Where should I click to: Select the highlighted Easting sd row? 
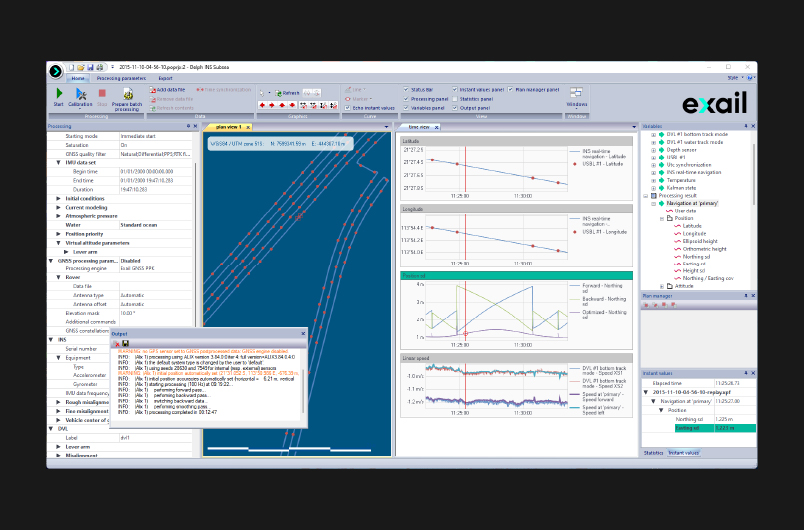pos(715,428)
